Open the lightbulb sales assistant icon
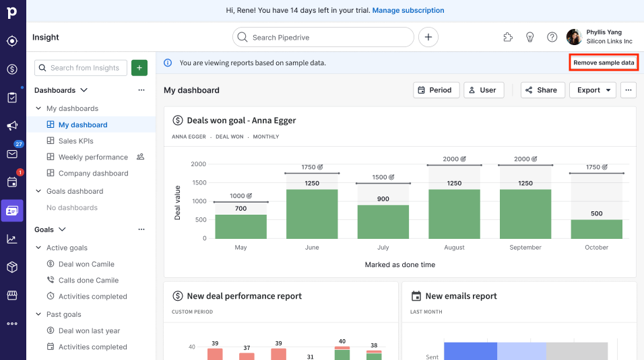Screen dimensions: 644x360 (x=530, y=38)
